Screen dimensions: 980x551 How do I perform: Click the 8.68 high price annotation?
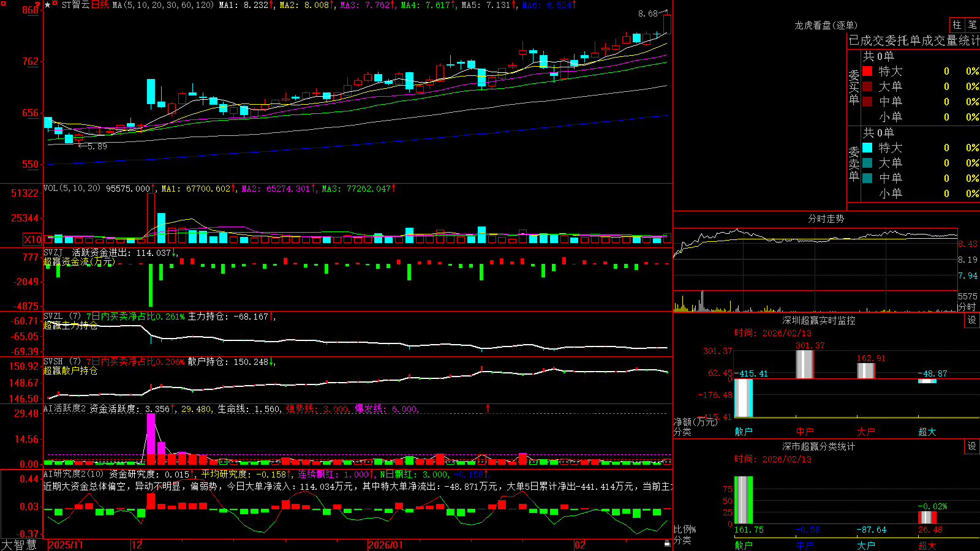(x=647, y=13)
